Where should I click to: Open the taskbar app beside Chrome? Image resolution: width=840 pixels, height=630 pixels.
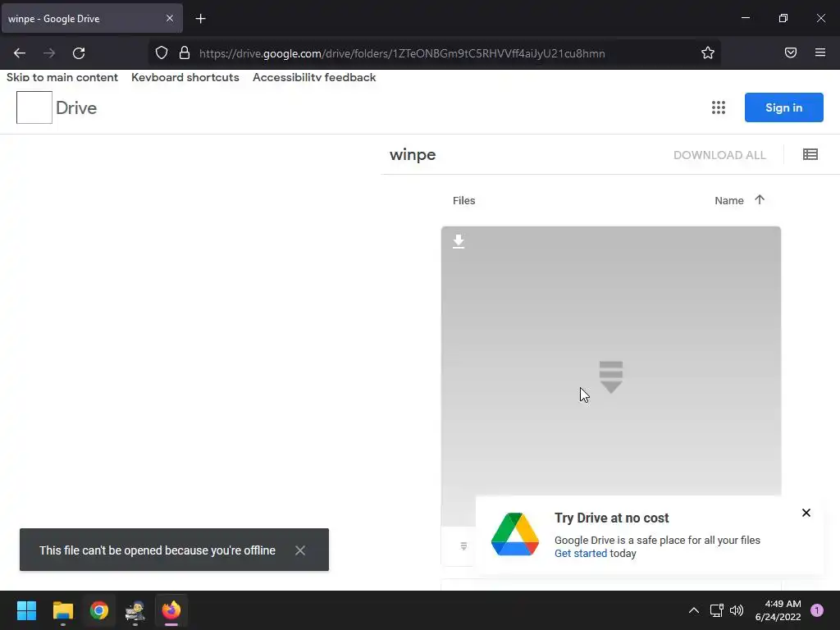[135, 610]
